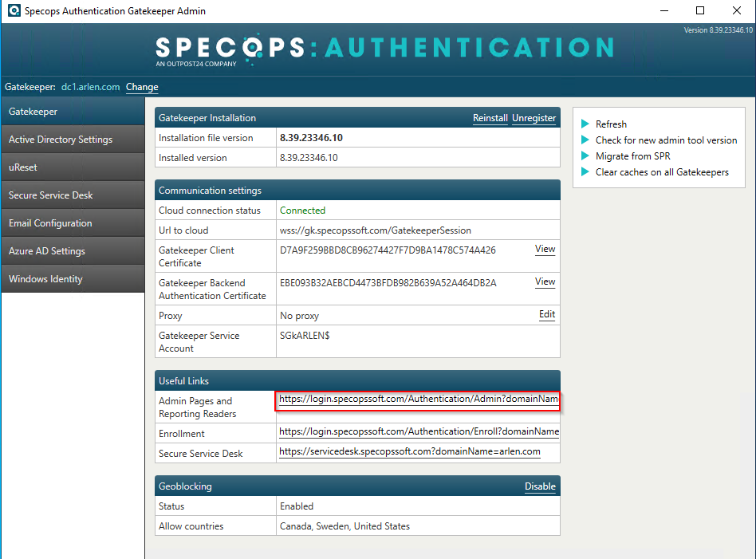Switch to the uReset section
Viewport: 756px width, 559px height.
[x=73, y=167]
